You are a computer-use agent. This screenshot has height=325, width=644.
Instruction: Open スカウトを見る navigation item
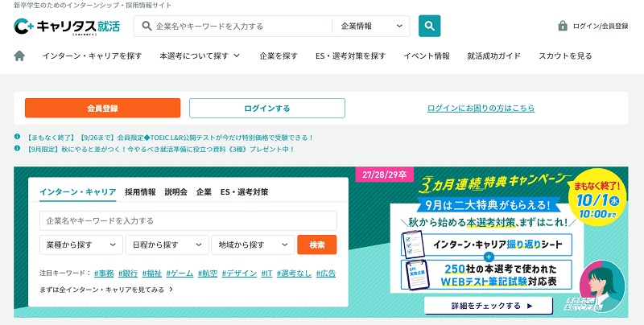point(566,56)
